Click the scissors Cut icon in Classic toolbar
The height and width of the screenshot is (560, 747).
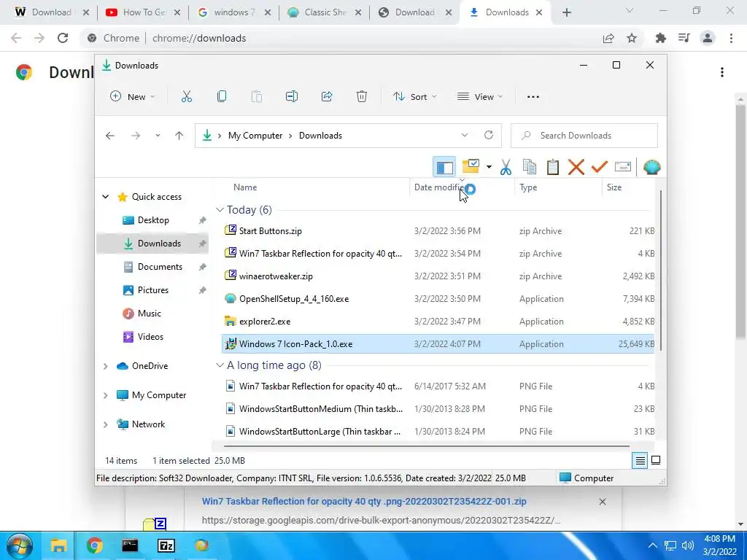tap(506, 167)
